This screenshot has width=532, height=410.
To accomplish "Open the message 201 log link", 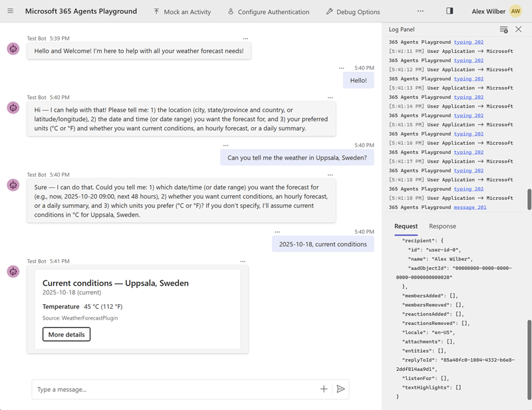I will [x=470, y=207].
